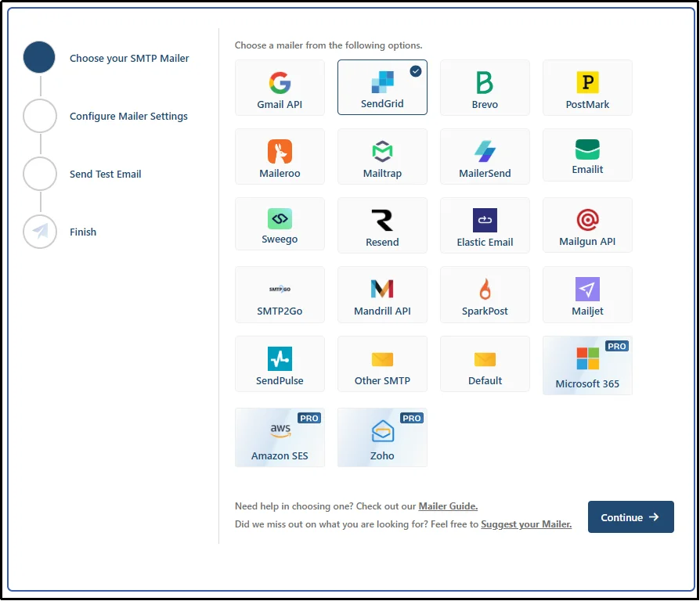Screen dimensions: 700x601
Task: Click the Mandrill API label text
Action: tap(383, 311)
